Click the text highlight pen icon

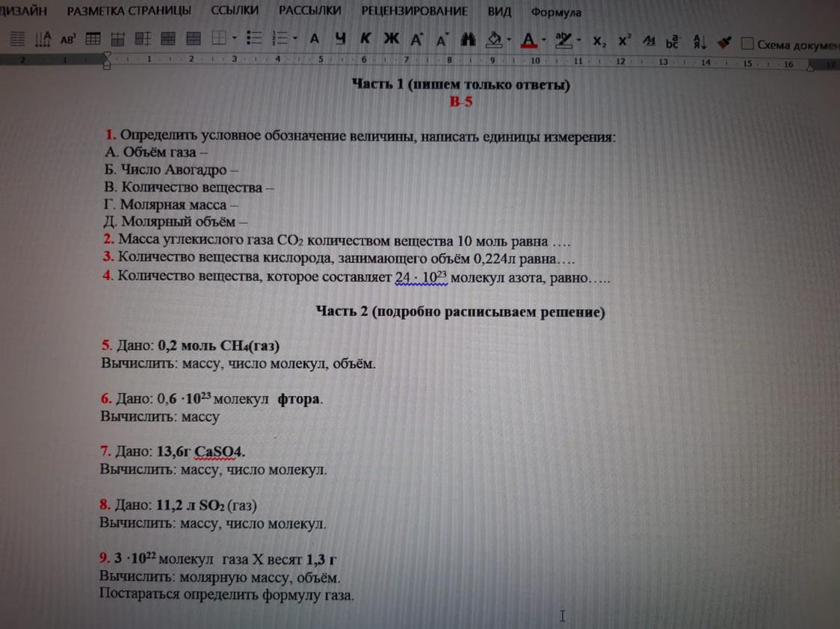(563, 40)
